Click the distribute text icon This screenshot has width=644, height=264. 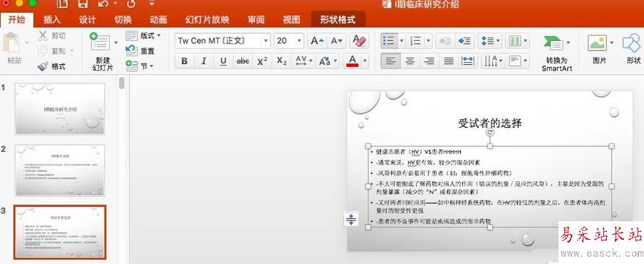467,61
